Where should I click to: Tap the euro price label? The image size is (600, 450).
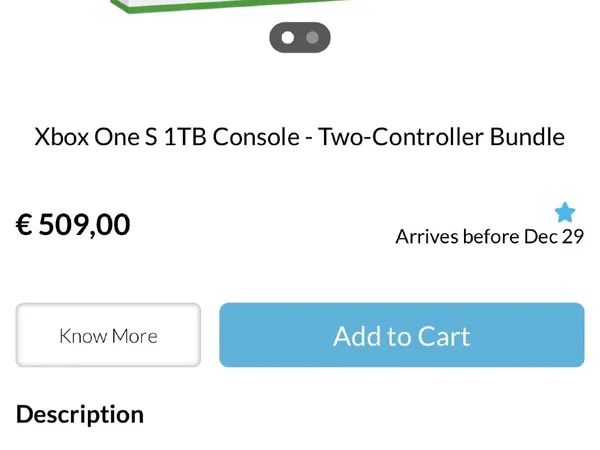[x=73, y=224]
